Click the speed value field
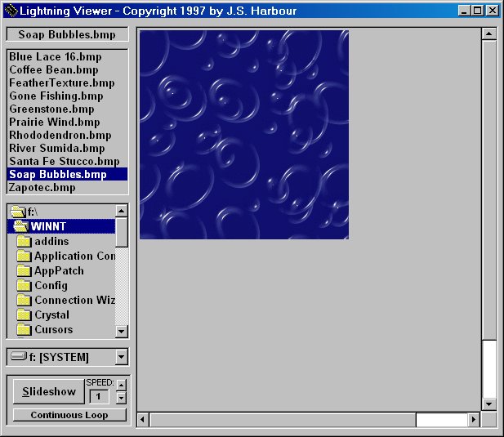Image resolution: width=504 pixels, height=437 pixels. 98,397
